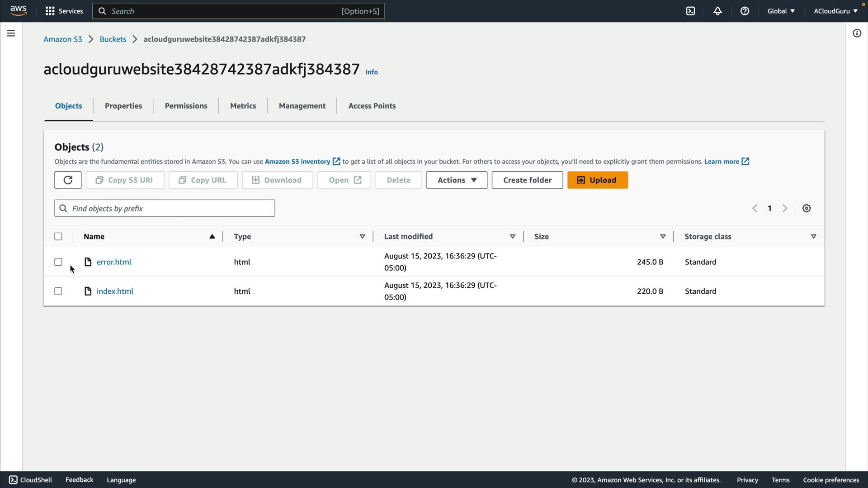
Task: Open the Global region dropdown
Action: tap(781, 11)
